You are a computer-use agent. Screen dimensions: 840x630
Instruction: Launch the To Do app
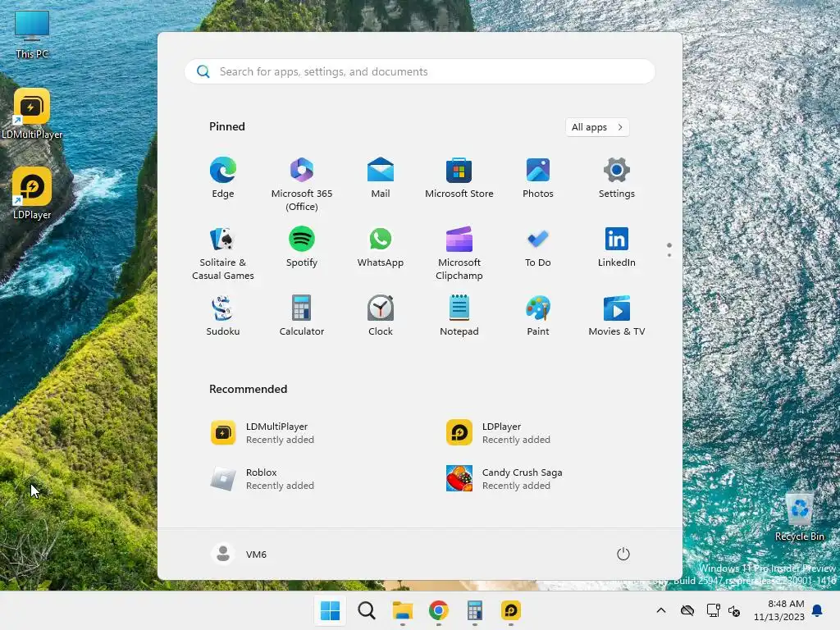[538, 248]
